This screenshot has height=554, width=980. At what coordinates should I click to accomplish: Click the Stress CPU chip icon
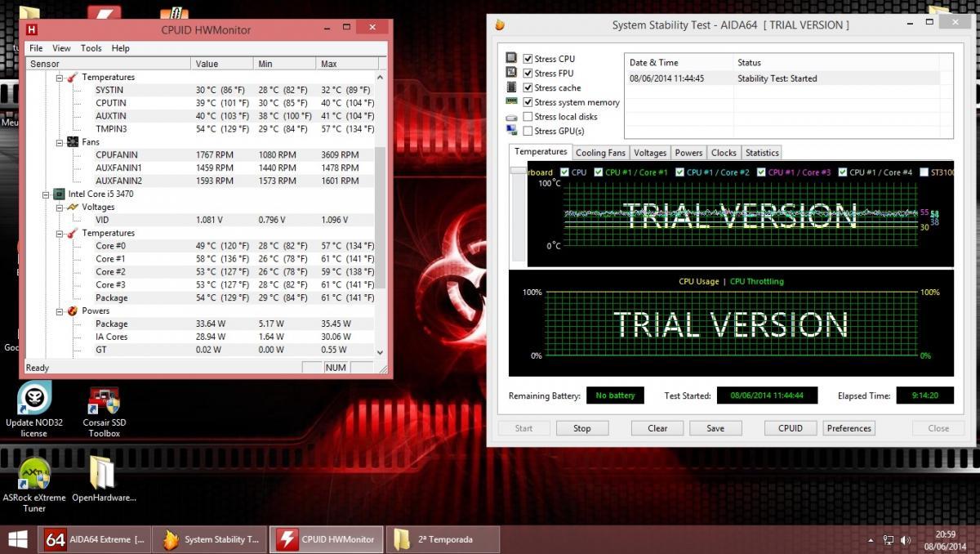511,58
